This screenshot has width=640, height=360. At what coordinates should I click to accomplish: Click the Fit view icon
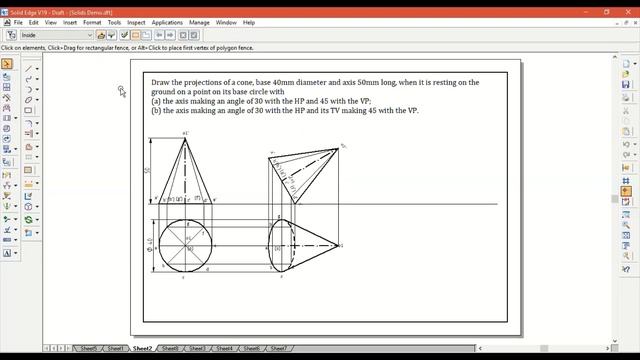tap(626, 235)
